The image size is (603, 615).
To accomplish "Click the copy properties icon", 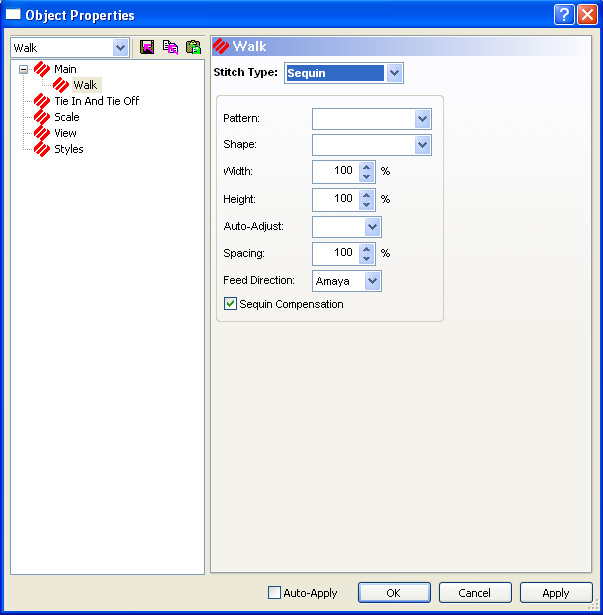I will (x=170, y=47).
